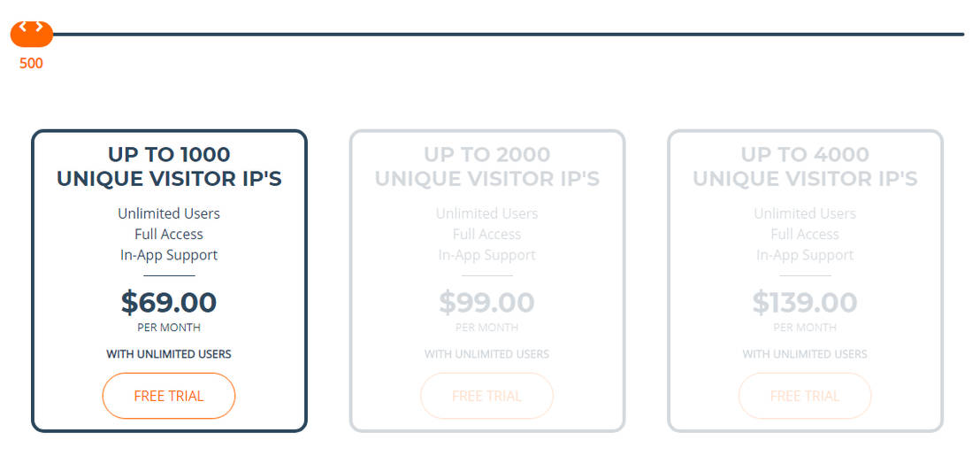Screen dimensions: 980x456
Task: Select the Up to 4000 Unique Visitor IP's heading
Action: pos(805,166)
